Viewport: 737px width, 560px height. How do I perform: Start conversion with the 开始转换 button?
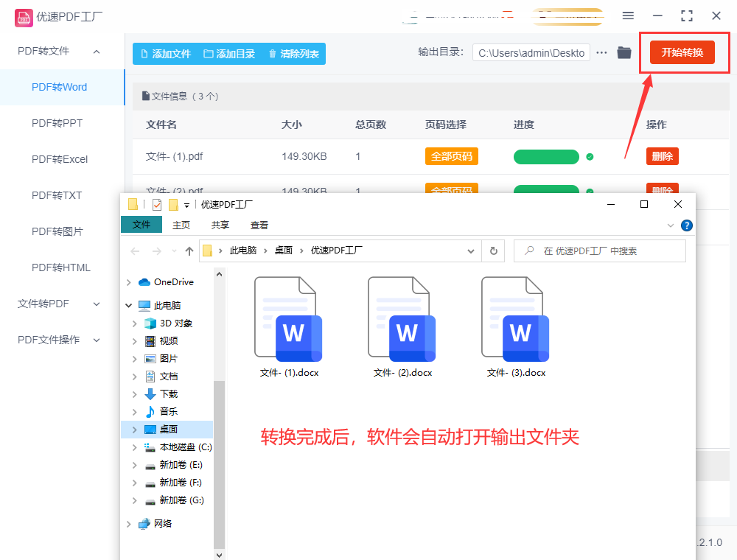coord(682,52)
